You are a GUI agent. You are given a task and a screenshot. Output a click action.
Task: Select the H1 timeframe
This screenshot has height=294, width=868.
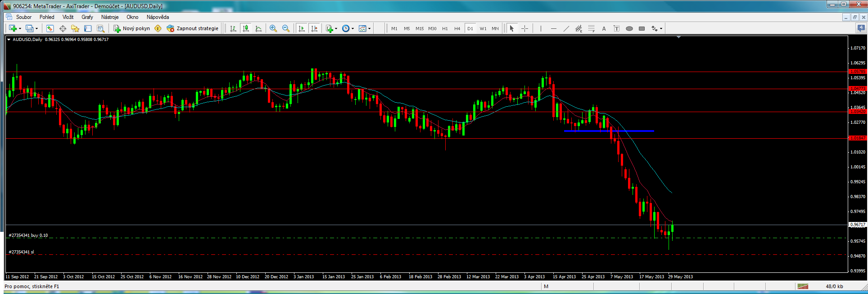445,28
